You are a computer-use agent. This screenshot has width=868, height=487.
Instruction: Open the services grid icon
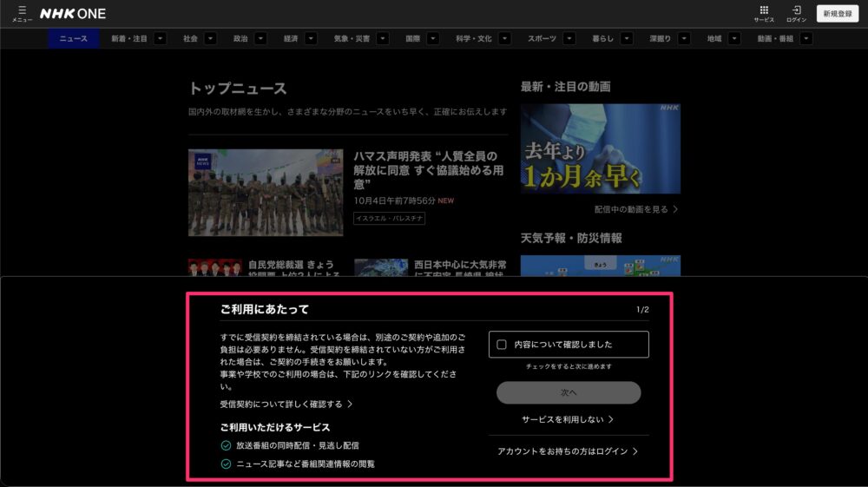coord(764,12)
